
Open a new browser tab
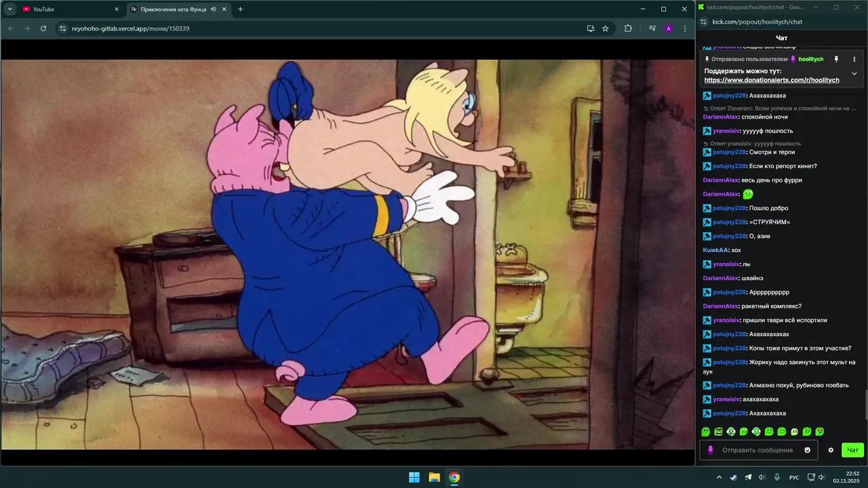(x=240, y=9)
